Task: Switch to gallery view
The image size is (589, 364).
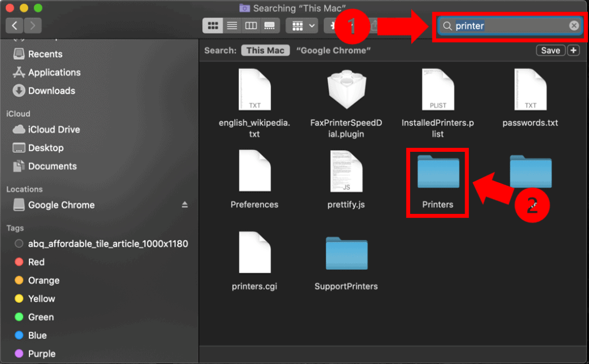Action: coord(268,25)
